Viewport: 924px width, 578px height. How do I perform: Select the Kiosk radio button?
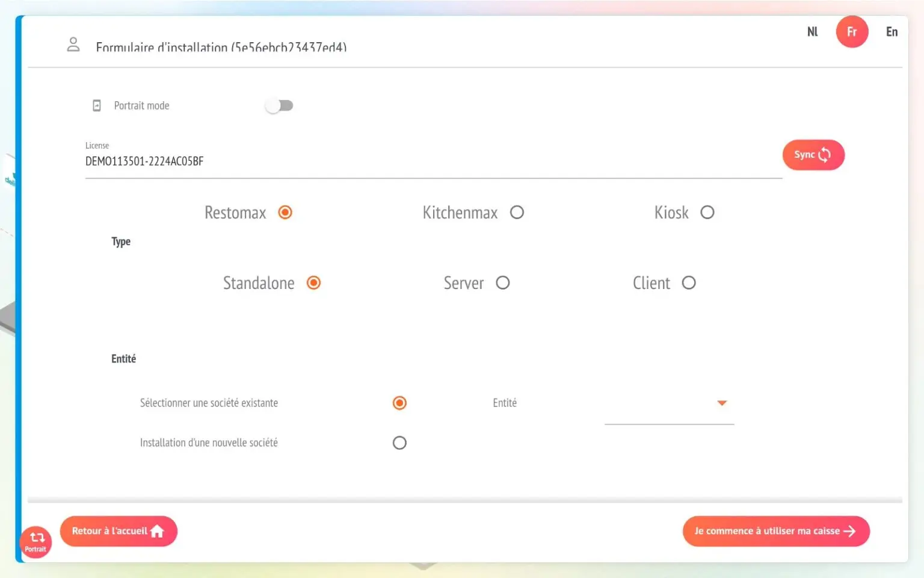(707, 213)
